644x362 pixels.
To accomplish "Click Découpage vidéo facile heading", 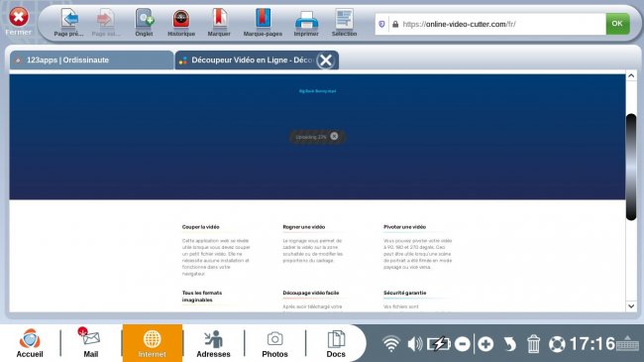I will tap(311, 293).
